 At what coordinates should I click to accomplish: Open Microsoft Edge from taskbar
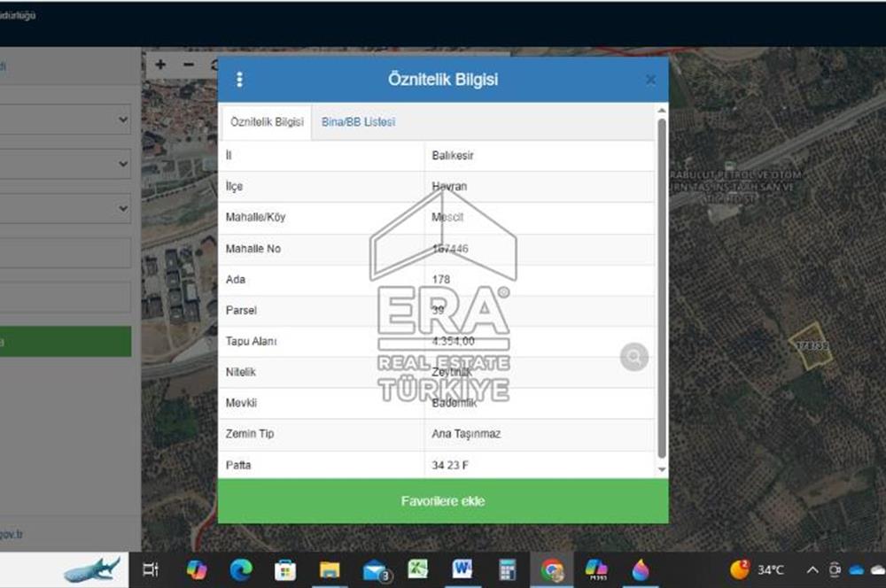[x=241, y=570]
